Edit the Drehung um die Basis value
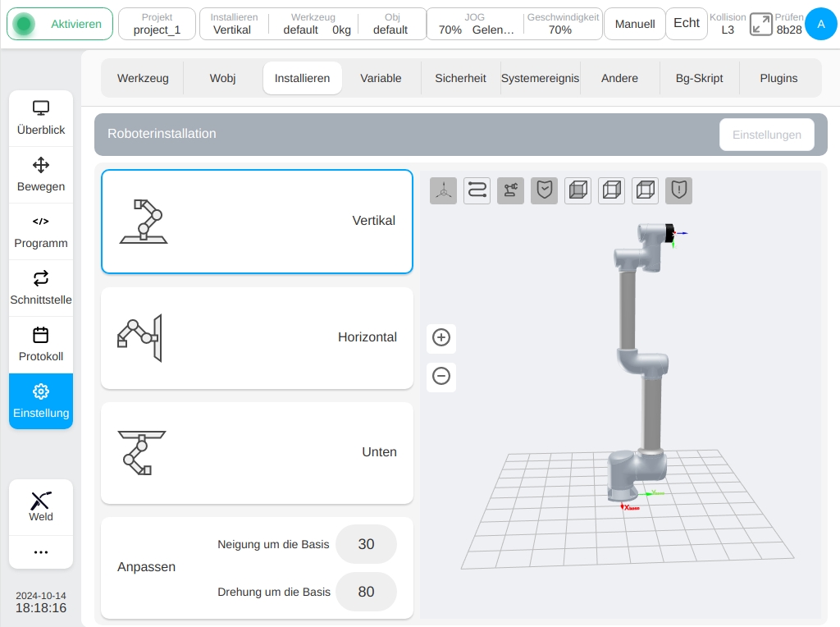Image resolution: width=840 pixels, height=627 pixels. (367, 592)
